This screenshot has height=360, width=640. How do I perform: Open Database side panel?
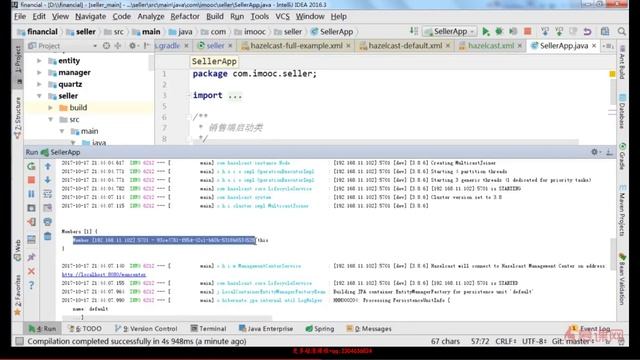622,111
